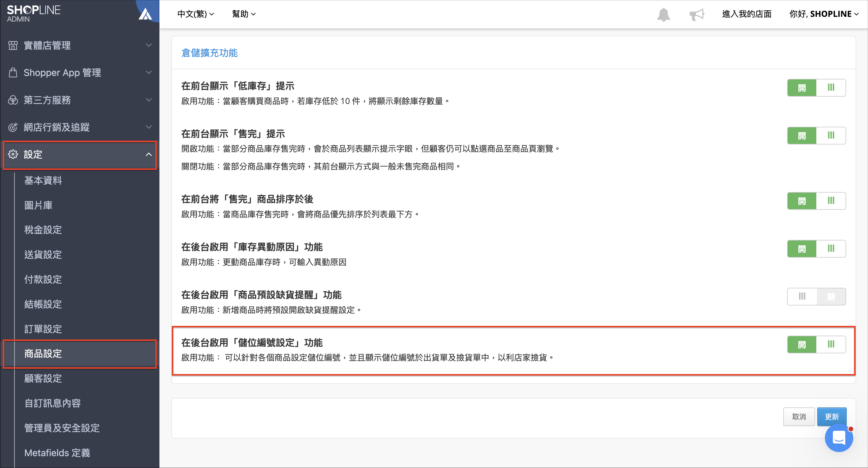This screenshot has width=868, height=468.
Task: Toggle 「售完」商品排序於後 switch
Action: [816, 201]
